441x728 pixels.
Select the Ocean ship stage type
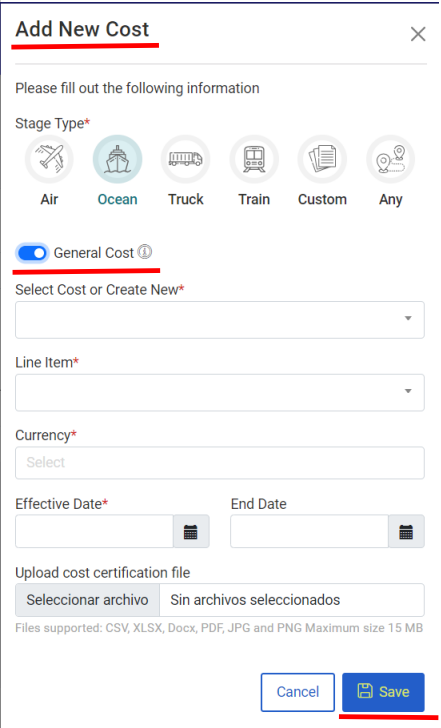coord(117,159)
